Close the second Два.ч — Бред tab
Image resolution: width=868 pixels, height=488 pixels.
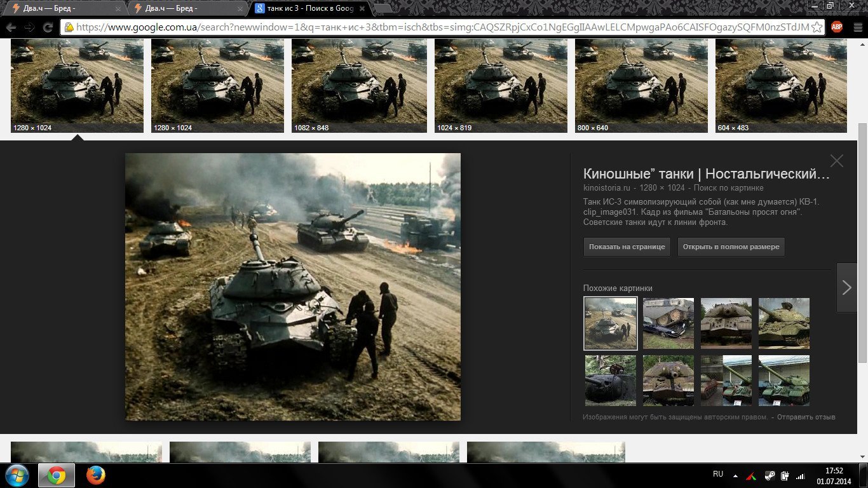240,9
